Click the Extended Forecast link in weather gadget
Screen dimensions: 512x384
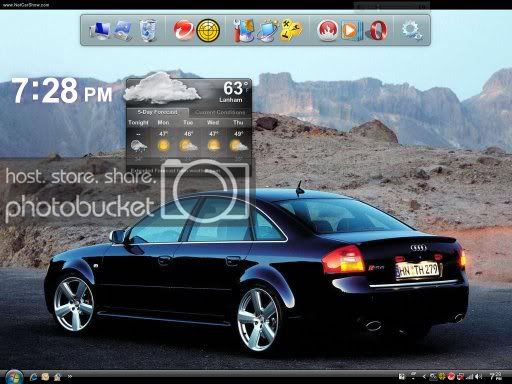[175, 170]
